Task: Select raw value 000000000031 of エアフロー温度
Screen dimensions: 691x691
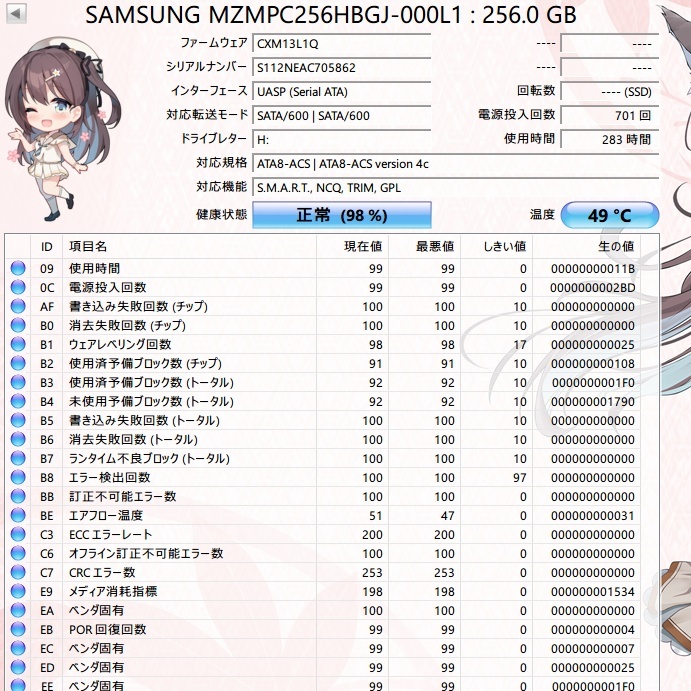Action: [592, 516]
